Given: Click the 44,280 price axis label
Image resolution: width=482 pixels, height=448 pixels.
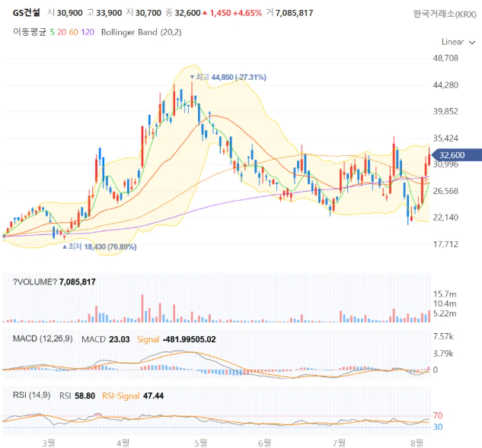Looking at the screenshot, I should click(445, 85).
